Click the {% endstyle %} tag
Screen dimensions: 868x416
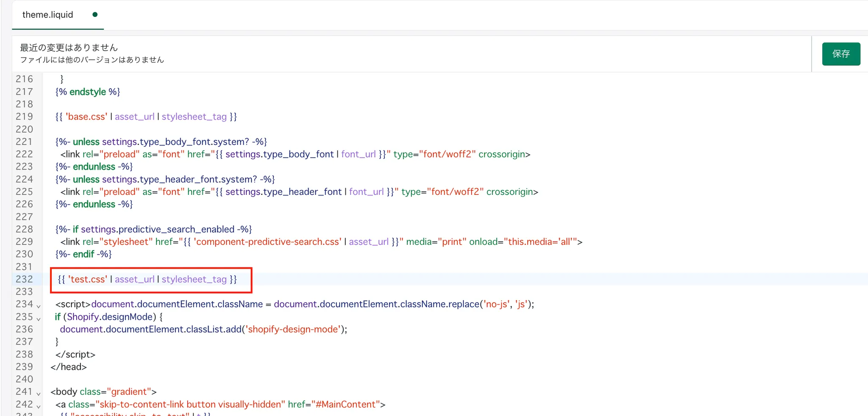[x=88, y=92]
